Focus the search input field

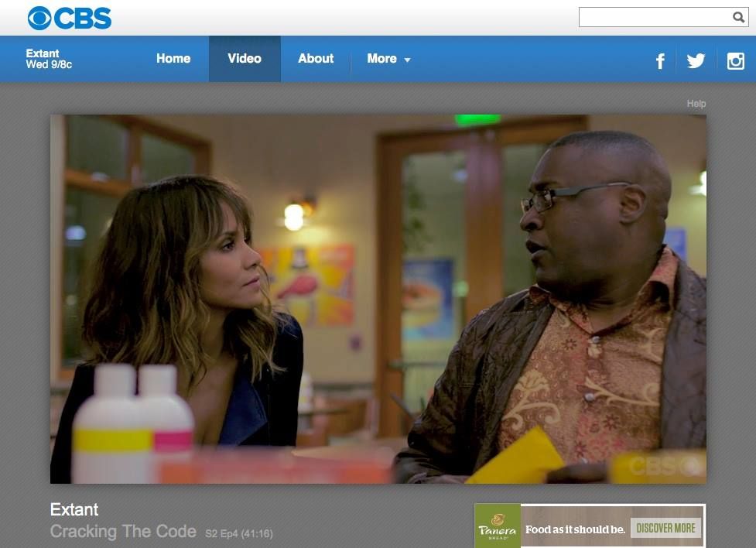coord(655,17)
